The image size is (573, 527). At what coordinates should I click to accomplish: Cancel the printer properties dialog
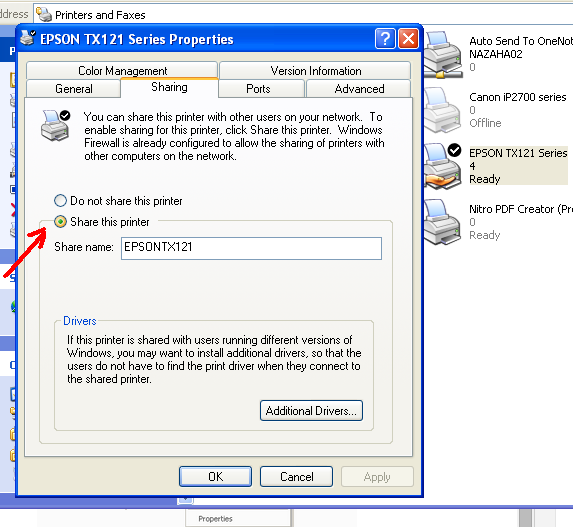pos(296,477)
